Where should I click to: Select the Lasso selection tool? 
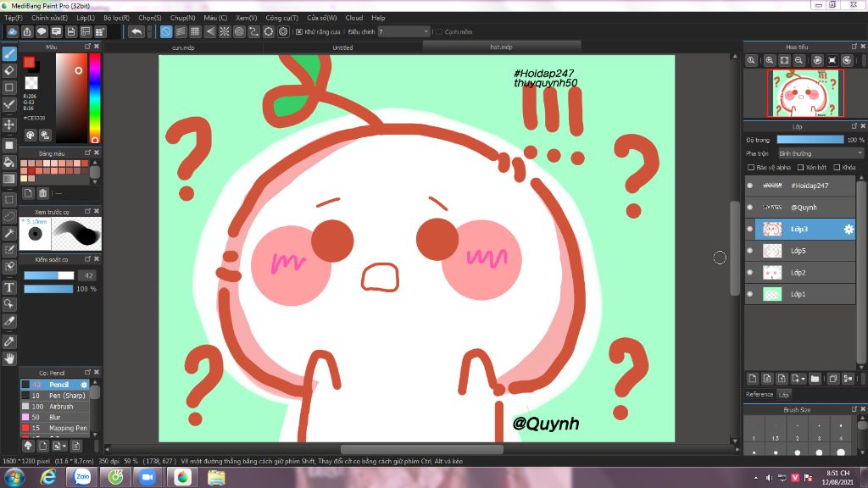(9, 216)
